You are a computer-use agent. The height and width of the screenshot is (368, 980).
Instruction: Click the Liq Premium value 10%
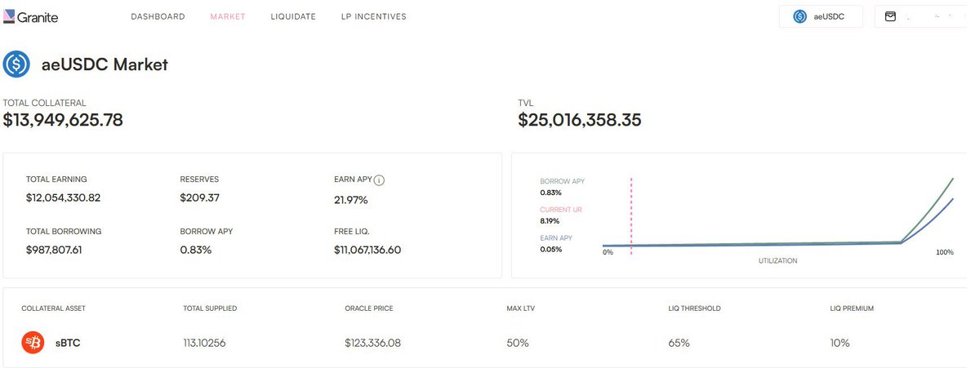(x=840, y=344)
